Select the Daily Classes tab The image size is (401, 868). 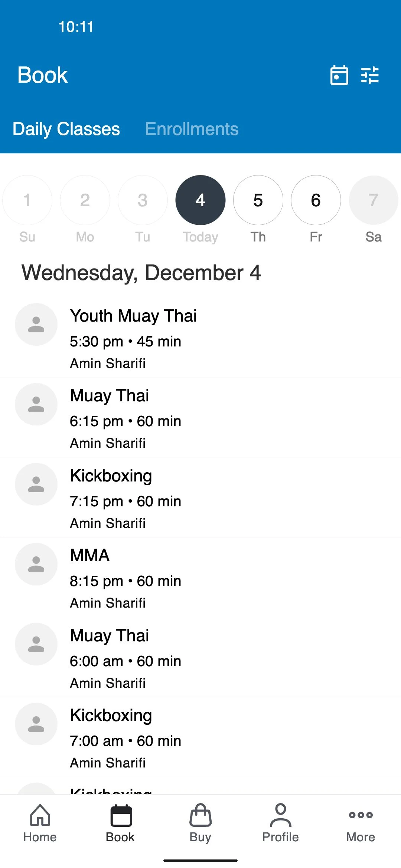[66, 129]
